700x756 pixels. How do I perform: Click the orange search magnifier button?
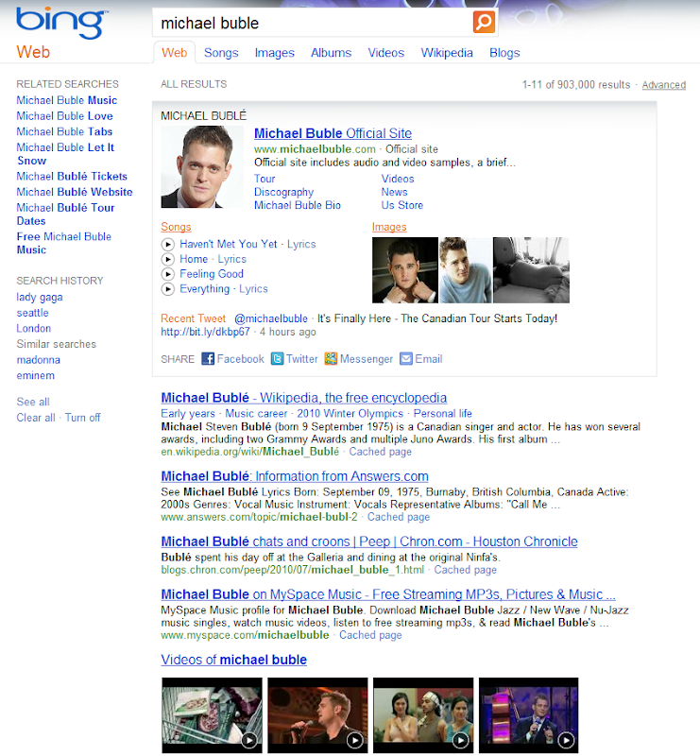(484, 22)
